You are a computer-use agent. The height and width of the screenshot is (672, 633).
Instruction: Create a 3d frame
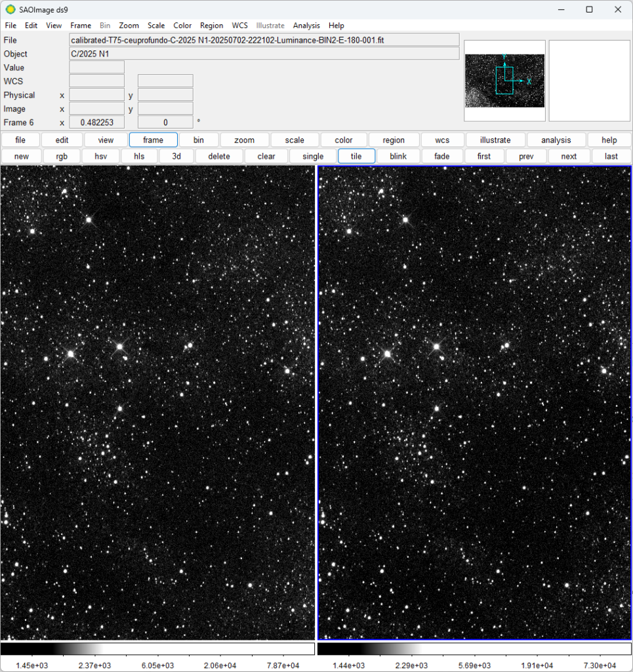(x=176, y=156)
